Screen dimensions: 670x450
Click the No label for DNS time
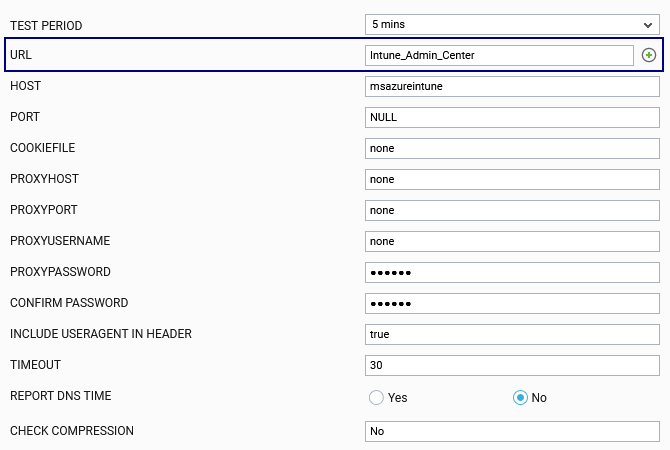pyautogui.click(x=539, y=398)
